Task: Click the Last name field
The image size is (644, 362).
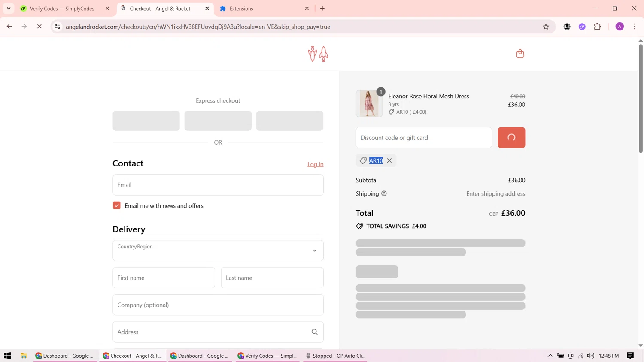Action: [272, 278]
